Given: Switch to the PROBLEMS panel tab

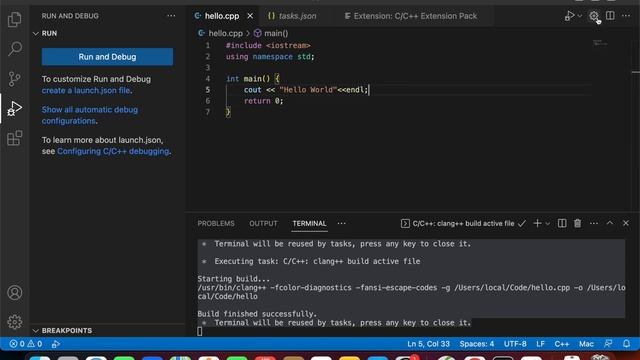Looking at the screenshot, I should (216, 224).
